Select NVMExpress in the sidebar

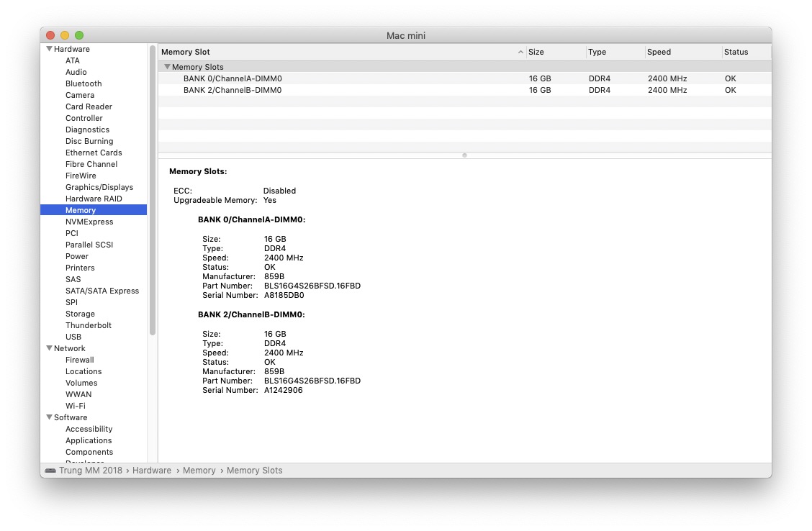[x=89, y=222]
